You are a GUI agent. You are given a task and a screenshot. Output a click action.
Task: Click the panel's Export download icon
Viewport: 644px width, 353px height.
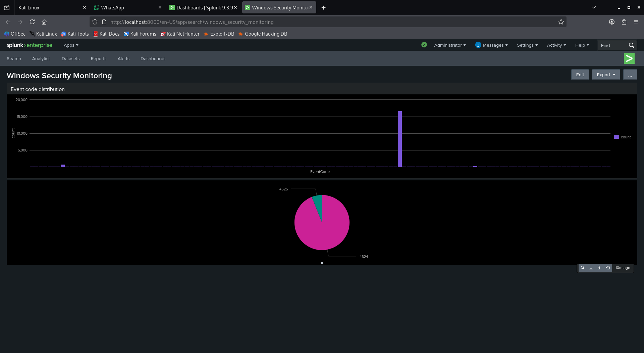point(591,268)
